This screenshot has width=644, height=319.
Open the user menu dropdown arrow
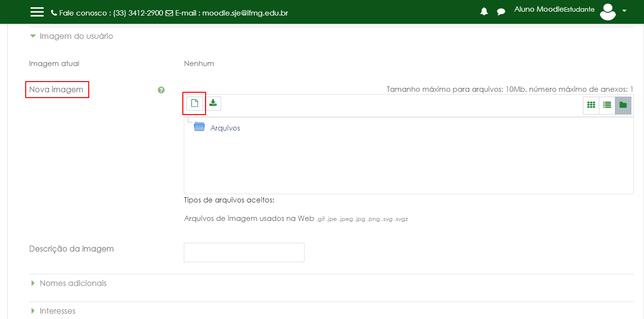(625, 11)
